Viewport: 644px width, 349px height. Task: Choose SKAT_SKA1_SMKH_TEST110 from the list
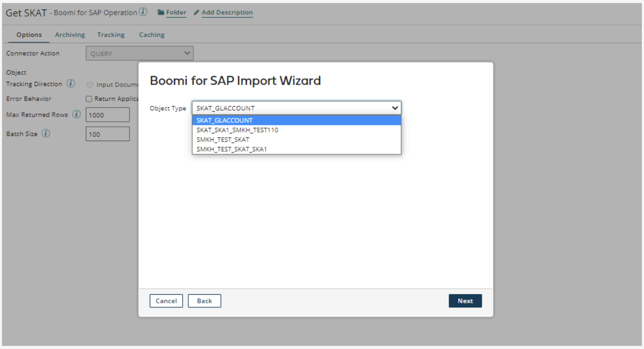click(237, 130)
